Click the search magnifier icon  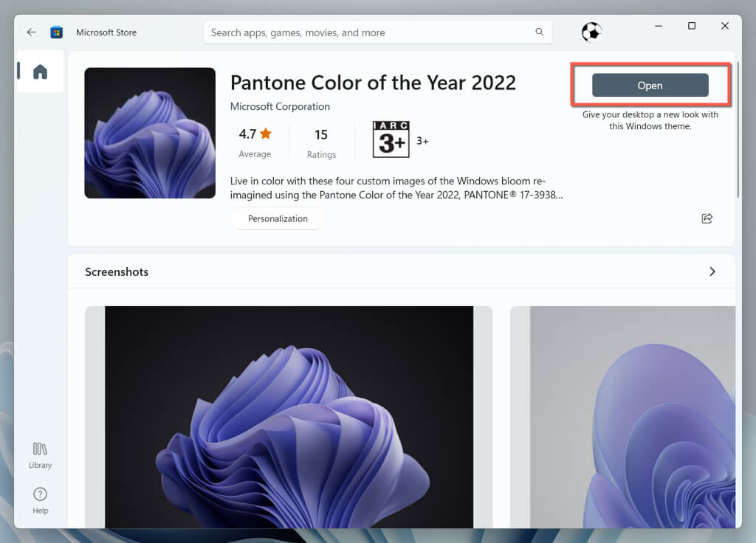pyautogui.click(x=540, y=32)
